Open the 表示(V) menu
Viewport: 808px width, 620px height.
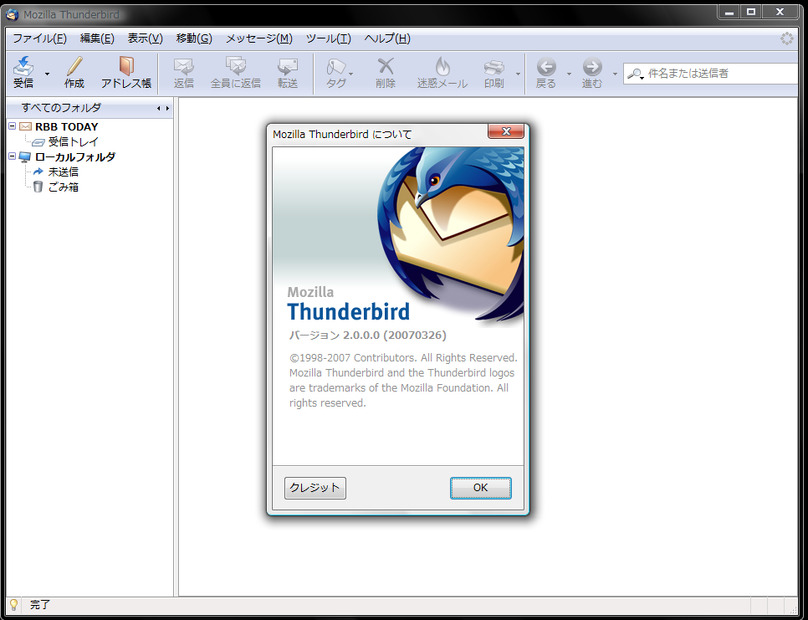tap(145, 39)
